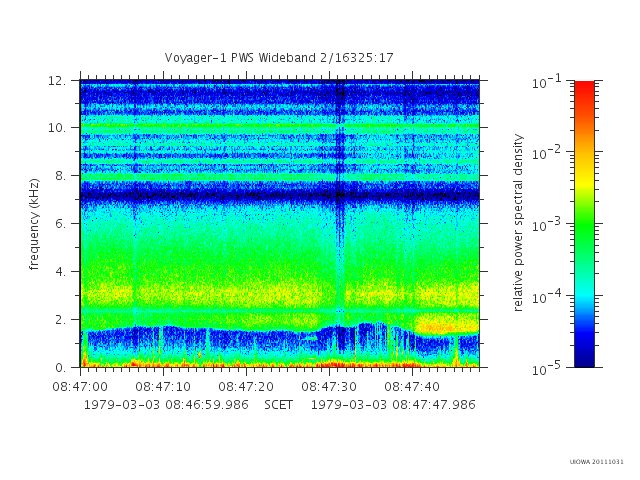This screenshot has height=480, width=640.
Task: Select the 10. frequency tick label
Action: [x=57, y=128]
